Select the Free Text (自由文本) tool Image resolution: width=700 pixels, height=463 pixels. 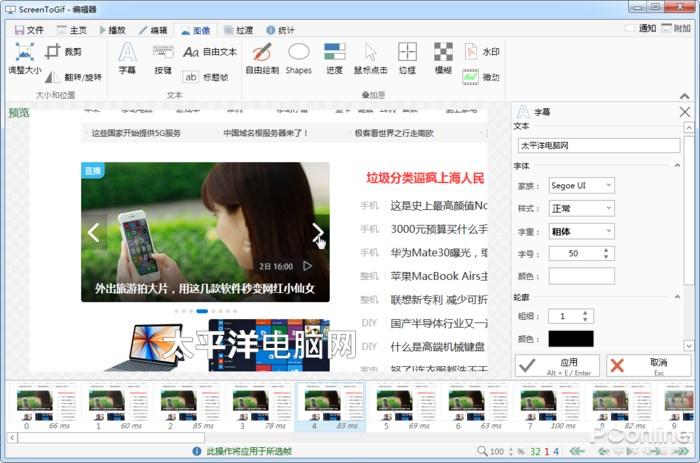210,52
